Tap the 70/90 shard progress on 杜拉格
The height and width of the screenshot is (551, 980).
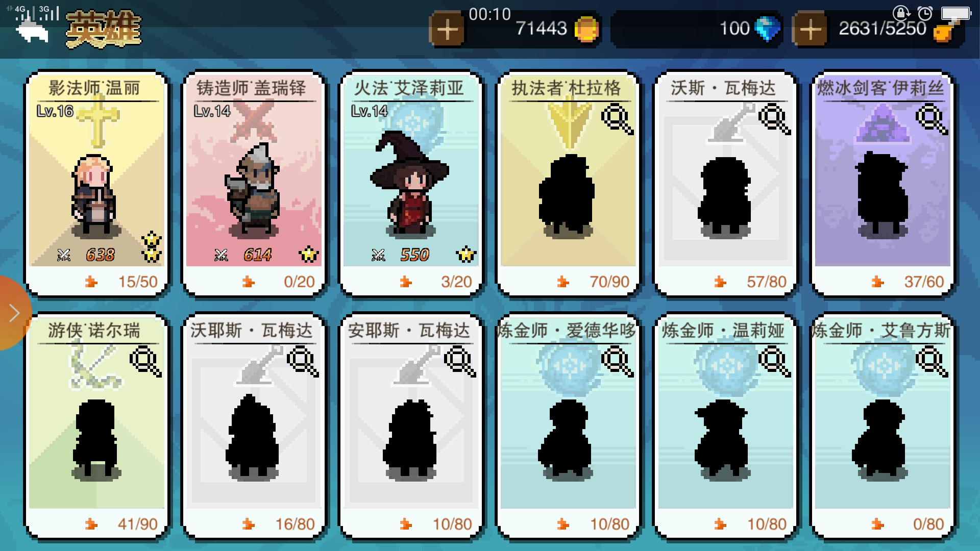coord(609,282)
